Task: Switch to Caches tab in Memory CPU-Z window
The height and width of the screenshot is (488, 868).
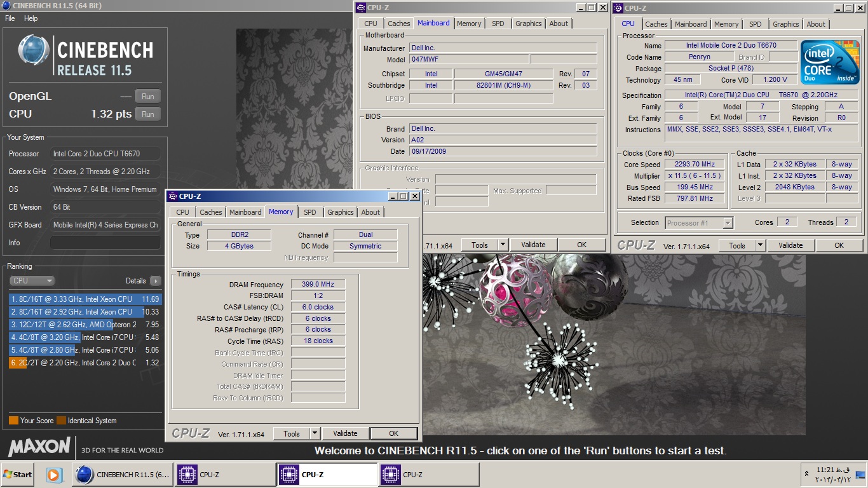Action: click(x=210, y=212)
